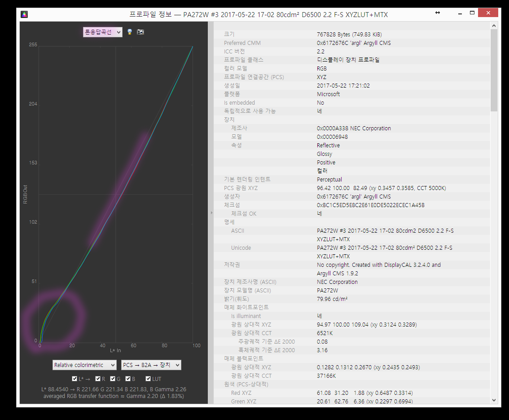The height and width of the screenshot is (420, 509).
Task: Disable the B channel checkbox
Action: tap(128, 379)
